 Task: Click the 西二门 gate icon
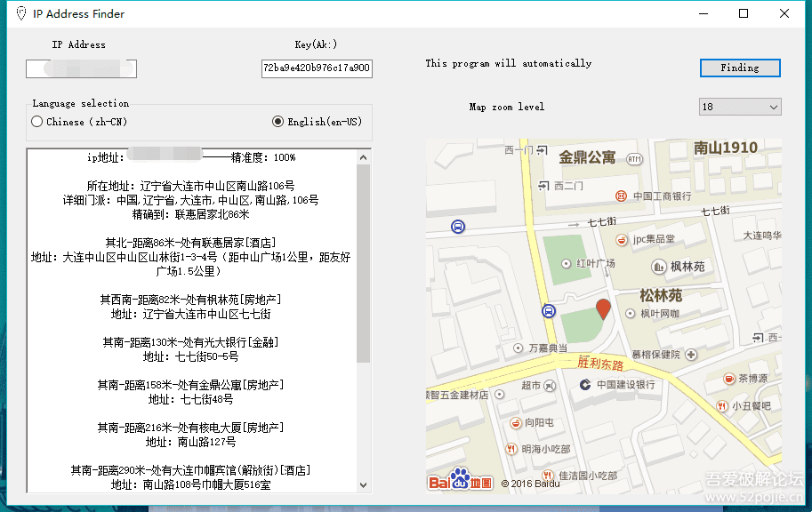(x=543, y=186)
